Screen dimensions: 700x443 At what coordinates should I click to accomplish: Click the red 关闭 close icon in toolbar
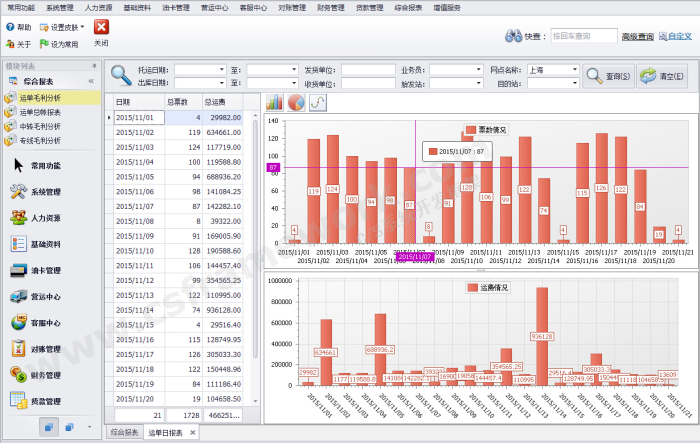pos(101,28)
